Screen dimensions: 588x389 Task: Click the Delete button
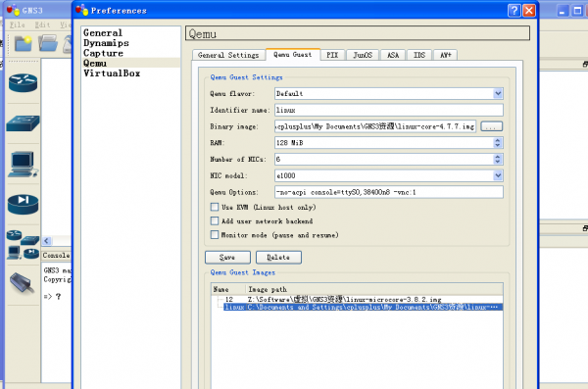[x=278, y=258]
